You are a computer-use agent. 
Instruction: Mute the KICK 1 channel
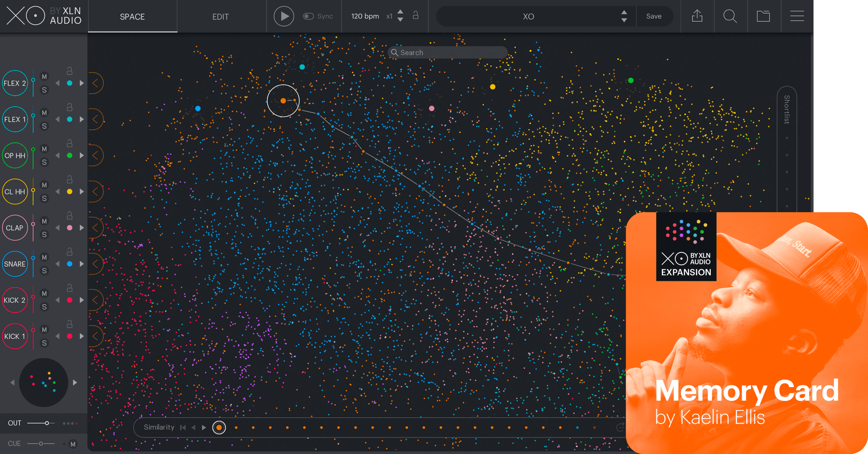[44, 330]
